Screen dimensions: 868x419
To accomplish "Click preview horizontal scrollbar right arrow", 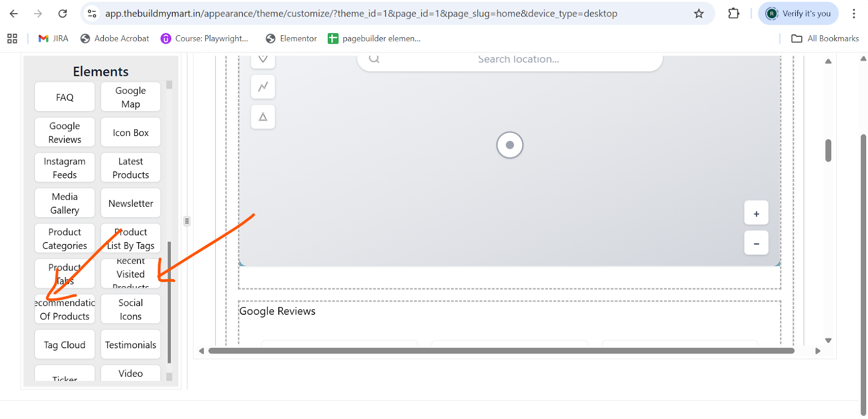I will click(x=818, y=351).
